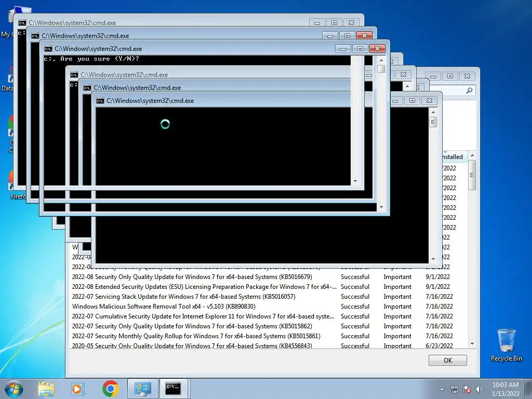Image resolution: width=532 pixels, height=399 pixels.
Task: Click update history list scroll-down arrow
Action: [472, 344]
